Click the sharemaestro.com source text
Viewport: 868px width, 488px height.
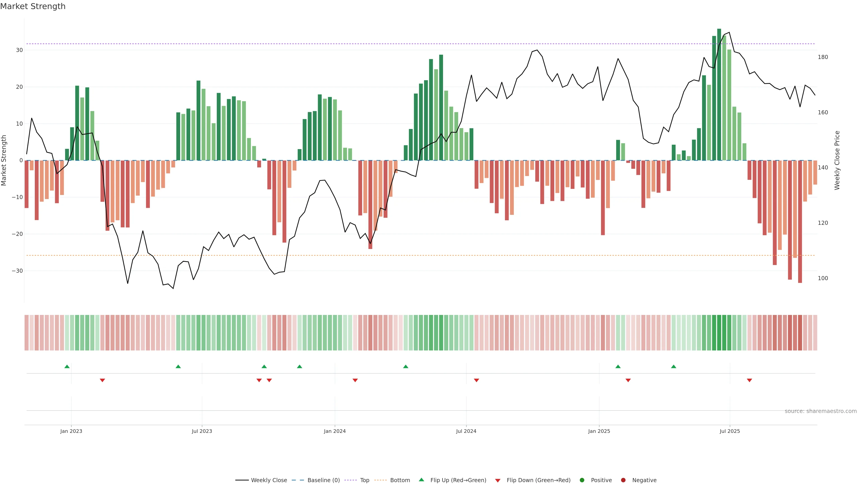click(821, 411)
